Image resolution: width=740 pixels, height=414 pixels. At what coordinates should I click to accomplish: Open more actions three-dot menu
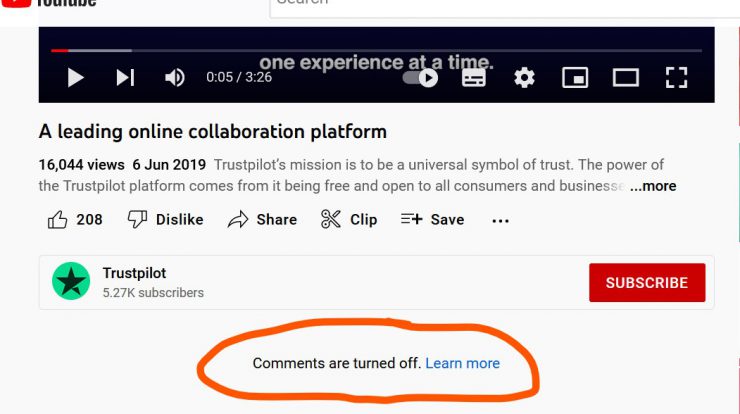pos(500,220)
